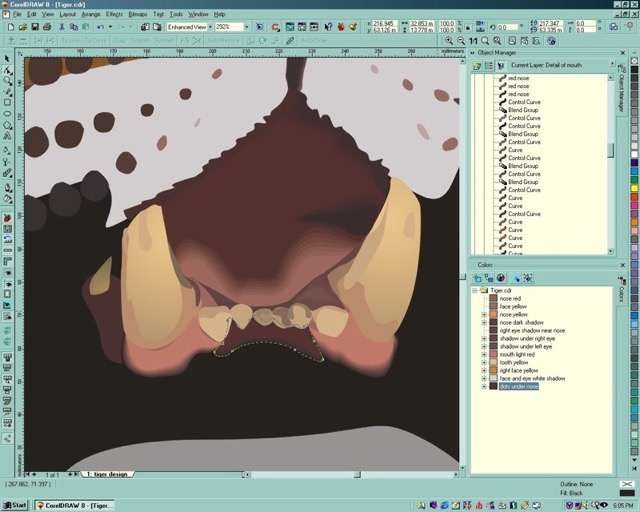This screenshot has height=512, width=640.
Task: Click the Globe icon in zoom toolbar
Action: (x=551, y=41)
